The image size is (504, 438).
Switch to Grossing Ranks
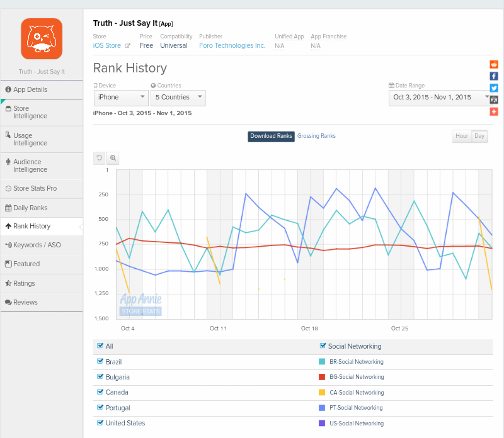(316, 136)
